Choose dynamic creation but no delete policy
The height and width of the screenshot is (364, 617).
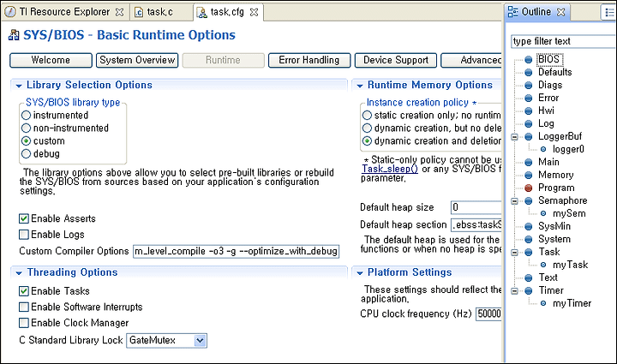click(x=367, y=128)
